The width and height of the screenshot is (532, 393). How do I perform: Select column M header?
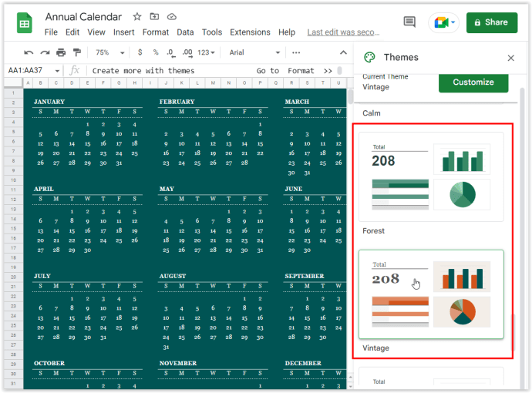coord(213,82)
